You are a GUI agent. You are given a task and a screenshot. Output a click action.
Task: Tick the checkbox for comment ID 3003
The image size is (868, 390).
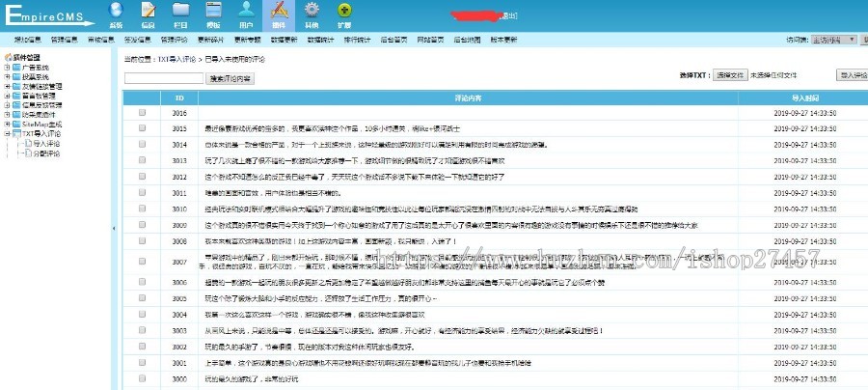(x=143, y=330)
